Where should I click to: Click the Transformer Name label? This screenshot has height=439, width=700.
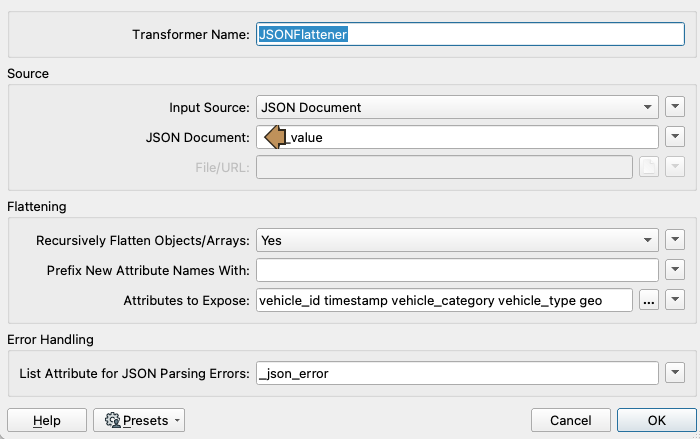pos(191,34)
